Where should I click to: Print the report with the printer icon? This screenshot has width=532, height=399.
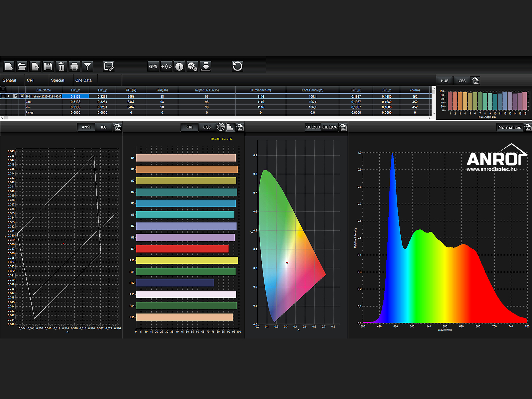click(x=74, y=66)
